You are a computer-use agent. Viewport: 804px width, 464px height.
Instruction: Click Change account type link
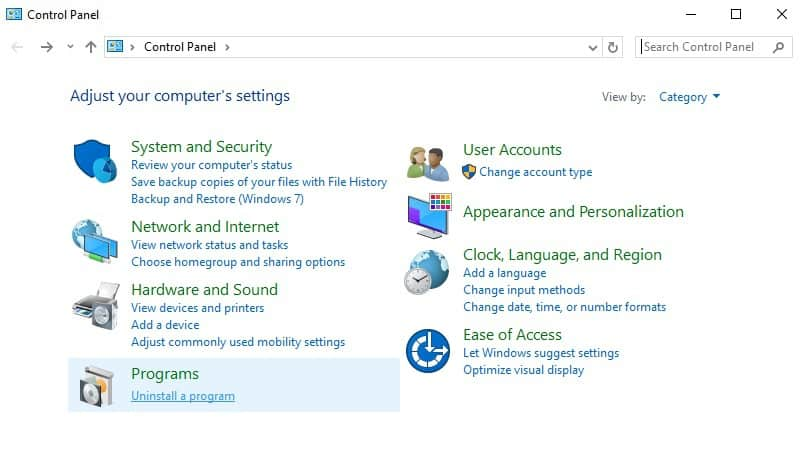click(536, 172)
